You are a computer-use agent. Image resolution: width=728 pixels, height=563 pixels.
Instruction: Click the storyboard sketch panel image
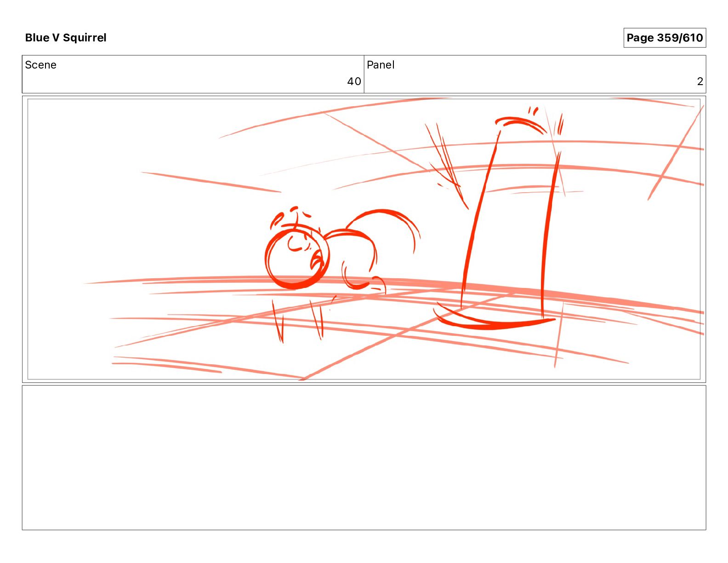(x=364, y=239)
